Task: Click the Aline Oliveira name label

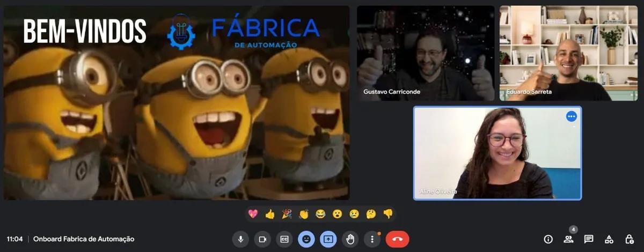Action: (x=438, y=191)
